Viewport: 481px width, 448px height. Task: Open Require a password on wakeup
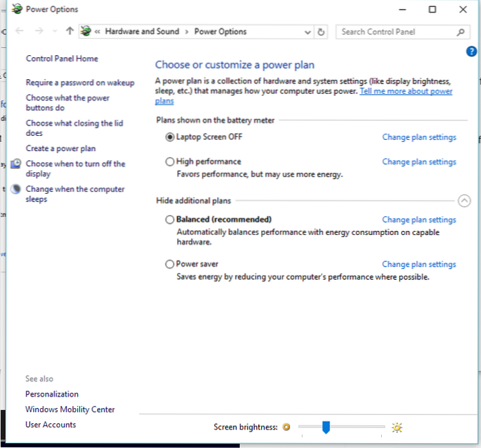(x=80, y=83)
